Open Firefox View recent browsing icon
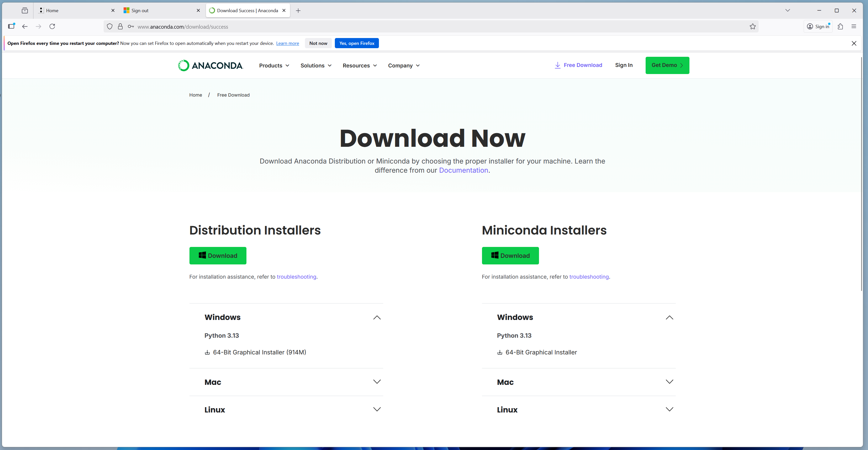 pyautogui.click(x=25, y=10)
